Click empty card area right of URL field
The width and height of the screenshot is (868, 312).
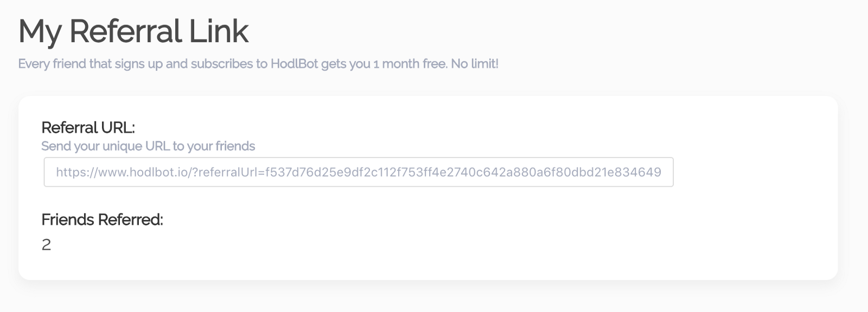tap(754, 172)
